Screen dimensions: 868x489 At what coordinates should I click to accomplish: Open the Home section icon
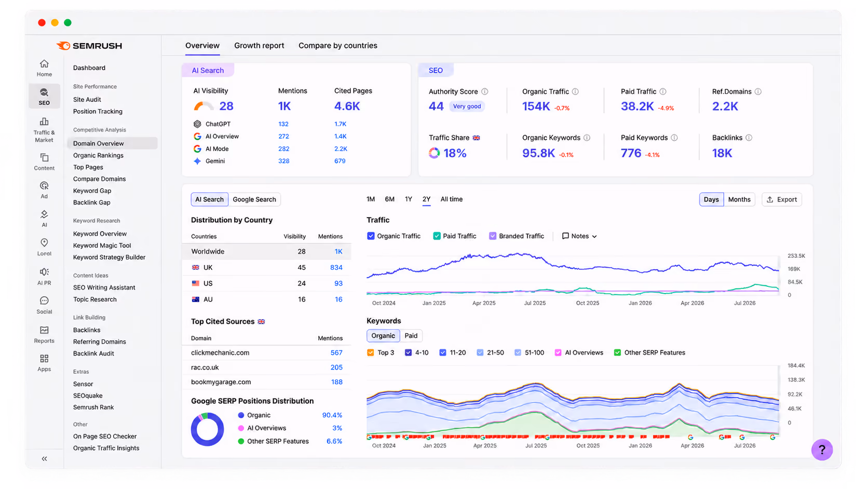pyautogui.click(x=44, y=64)
